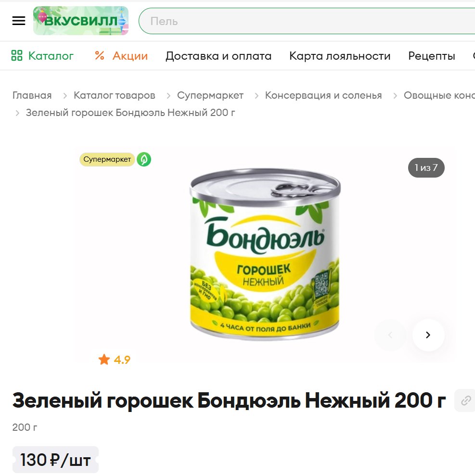The image size is (475, 476).
Task: Open the hamburger menu icon
Action: [x=18, y=21]
